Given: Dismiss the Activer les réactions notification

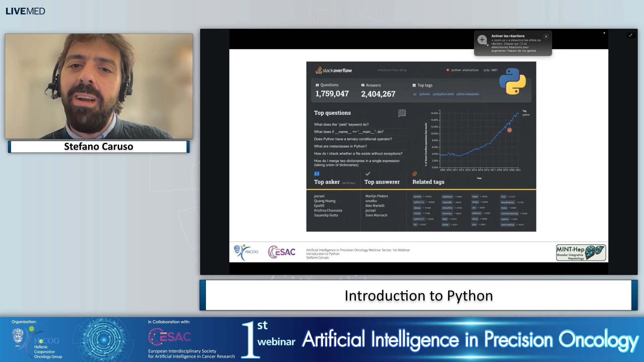Looking at the screenshot, I should click(546, 36).
